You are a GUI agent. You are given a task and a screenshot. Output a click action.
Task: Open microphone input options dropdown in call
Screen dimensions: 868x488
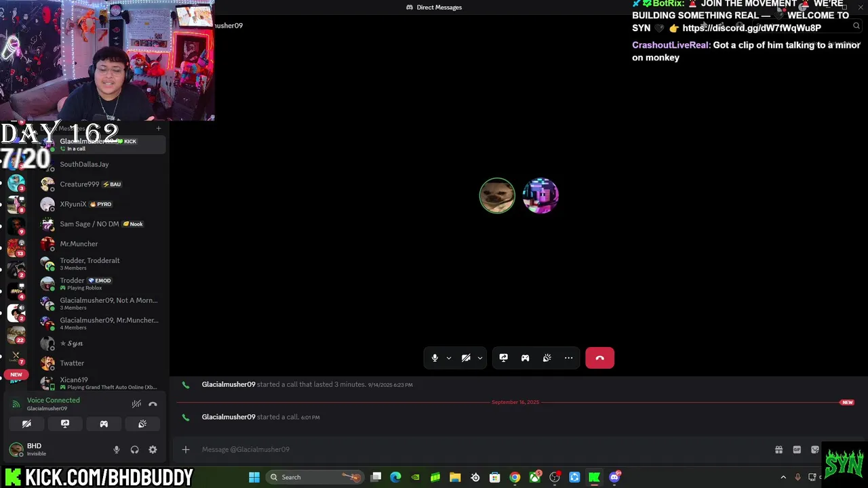pos(448,358)
